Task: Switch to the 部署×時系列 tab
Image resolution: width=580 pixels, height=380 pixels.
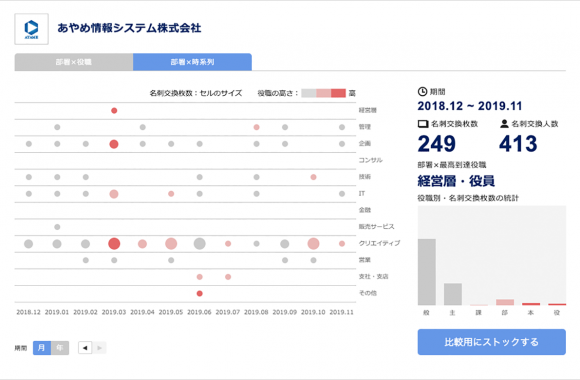Action: point(192,62)
